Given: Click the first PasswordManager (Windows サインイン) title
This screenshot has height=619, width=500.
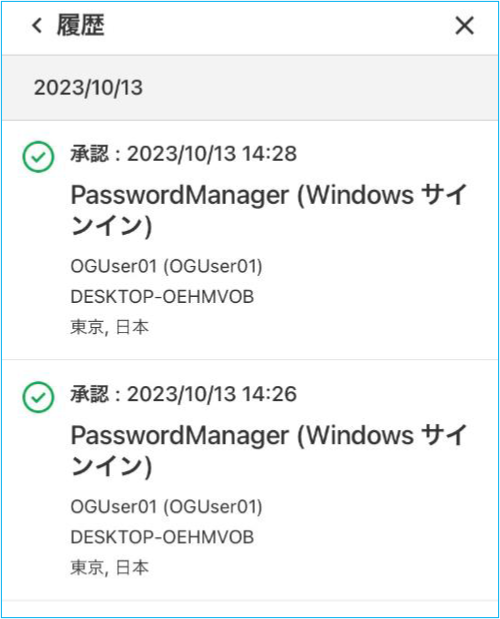Looking at the screenshot, I should click(269, 210).
